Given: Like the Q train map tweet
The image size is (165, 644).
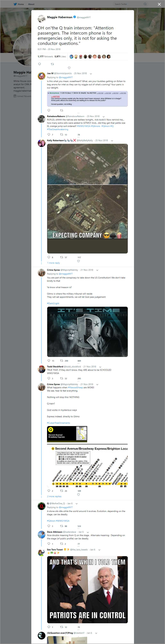Looking at the screenshot, I should pos(78,494).
